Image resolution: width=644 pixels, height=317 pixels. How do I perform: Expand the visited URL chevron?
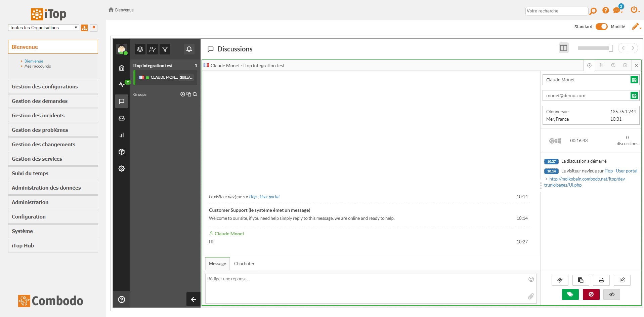tap(546, 179)
